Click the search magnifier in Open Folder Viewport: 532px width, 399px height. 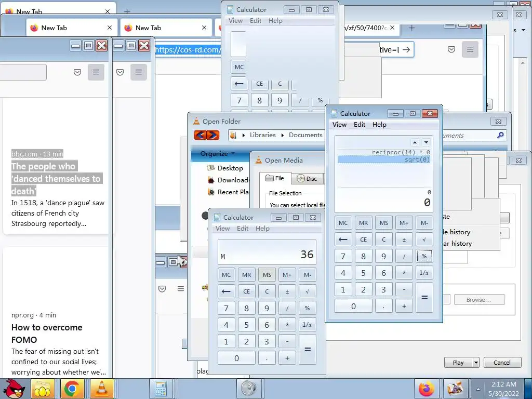point(500,136)
